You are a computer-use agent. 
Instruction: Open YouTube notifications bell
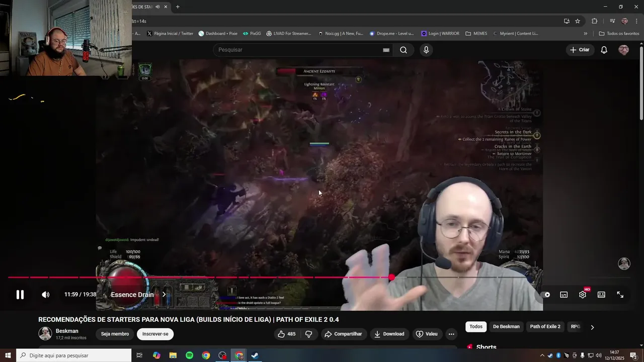click(604, 50)
